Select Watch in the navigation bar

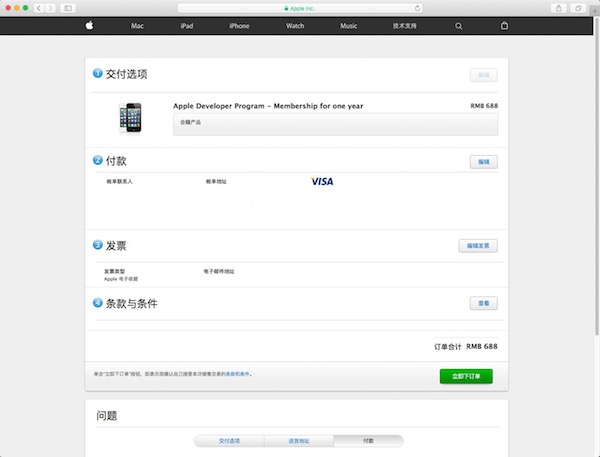295,26
